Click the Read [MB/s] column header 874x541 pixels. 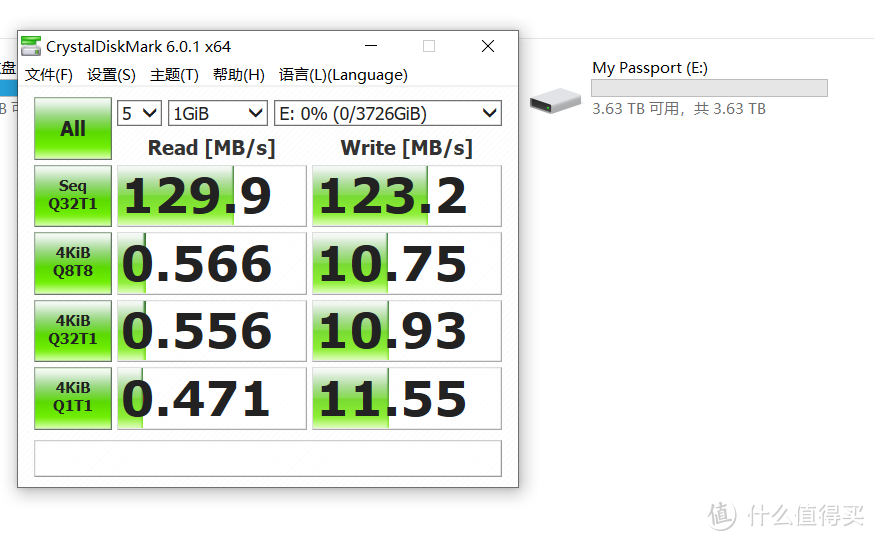point(212,148)
